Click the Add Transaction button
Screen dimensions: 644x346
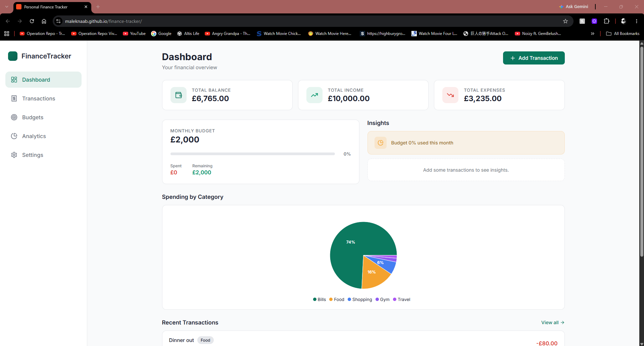tap(534, 58)
